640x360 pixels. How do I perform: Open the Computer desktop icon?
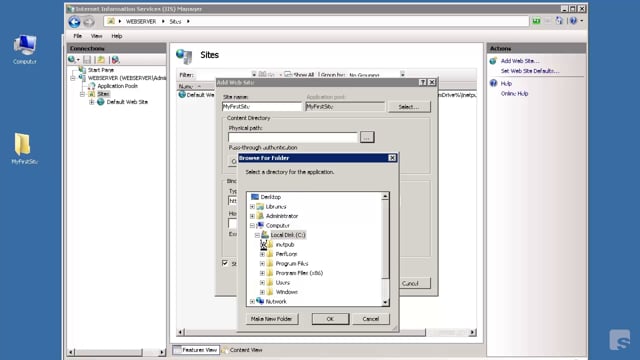click(24, 50)
